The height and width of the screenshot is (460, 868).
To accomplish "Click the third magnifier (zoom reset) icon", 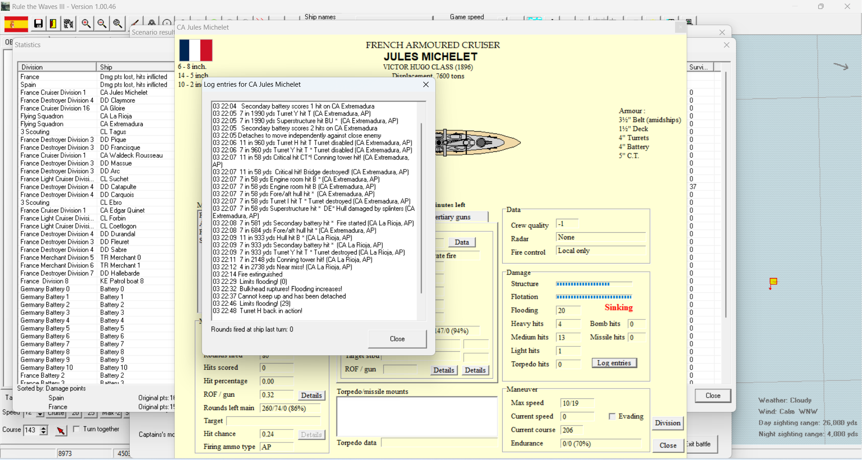I will pyautogui.click(x=118, y=24).
